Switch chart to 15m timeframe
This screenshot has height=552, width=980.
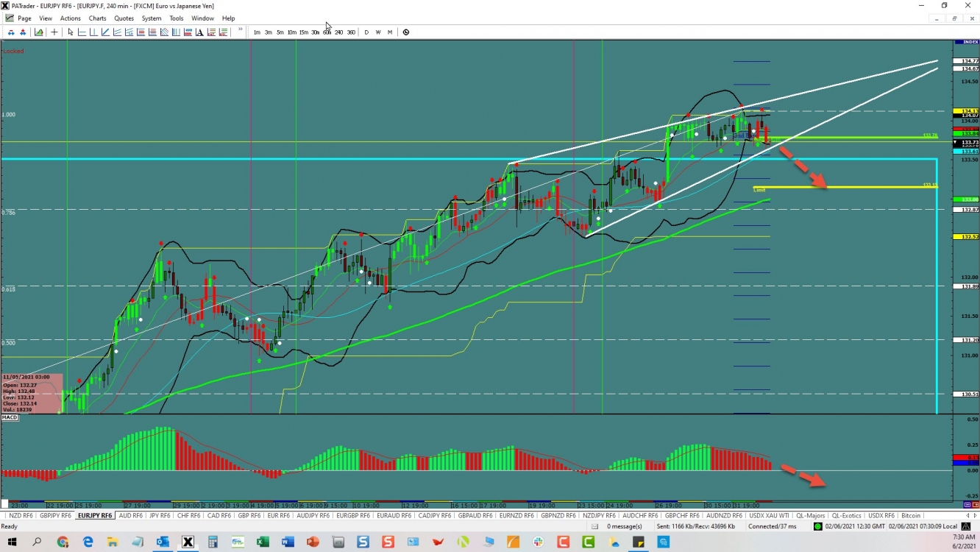303,32
